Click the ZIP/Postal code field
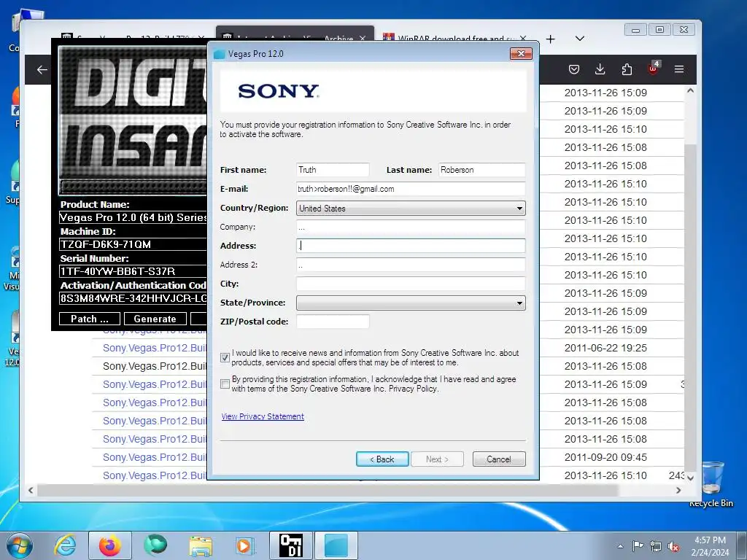The height and width of the screenshot is (560, 747). 333,322
